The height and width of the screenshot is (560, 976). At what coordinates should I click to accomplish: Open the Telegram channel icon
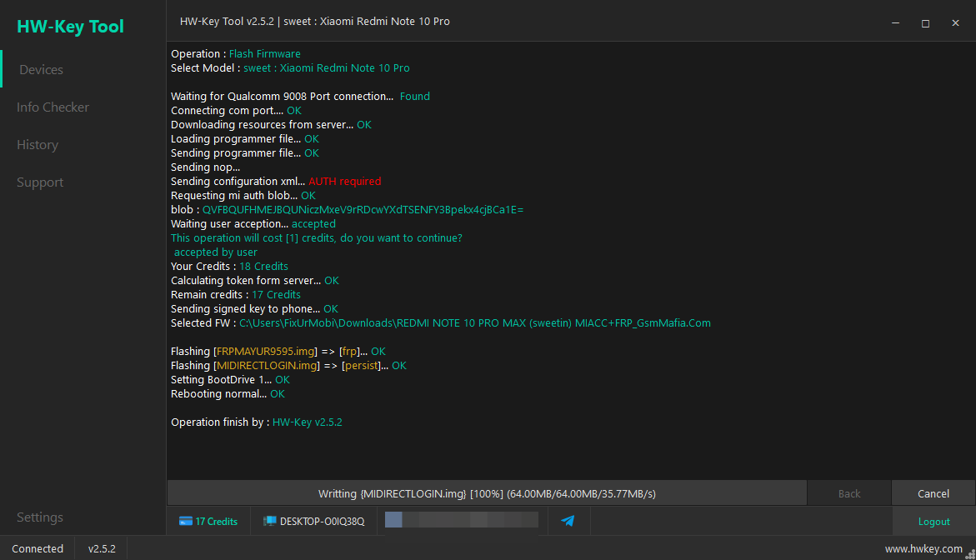(x=568, y=521)
